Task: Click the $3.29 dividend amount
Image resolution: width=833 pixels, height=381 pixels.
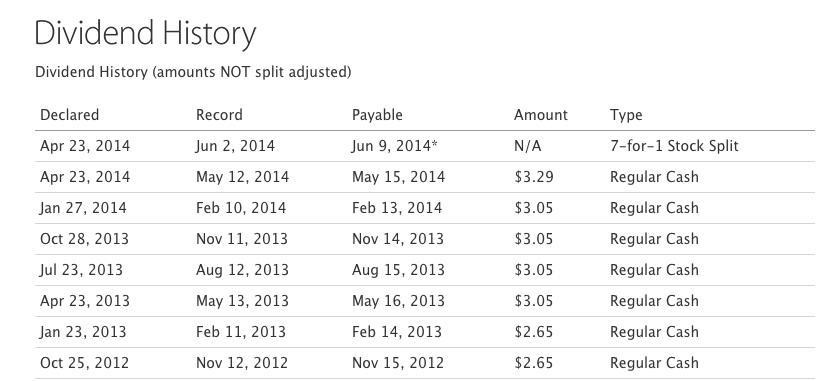Action: [534, 176]
